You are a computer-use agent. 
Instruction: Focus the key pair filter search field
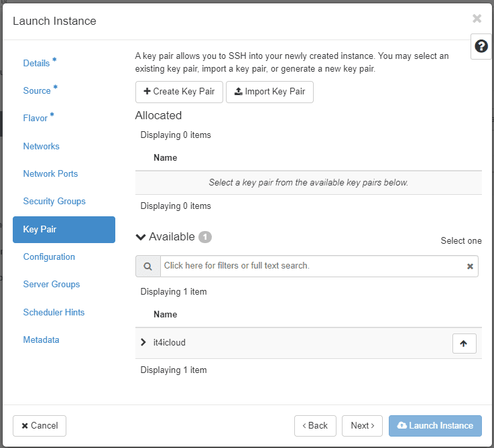click(x=312, y=266)
